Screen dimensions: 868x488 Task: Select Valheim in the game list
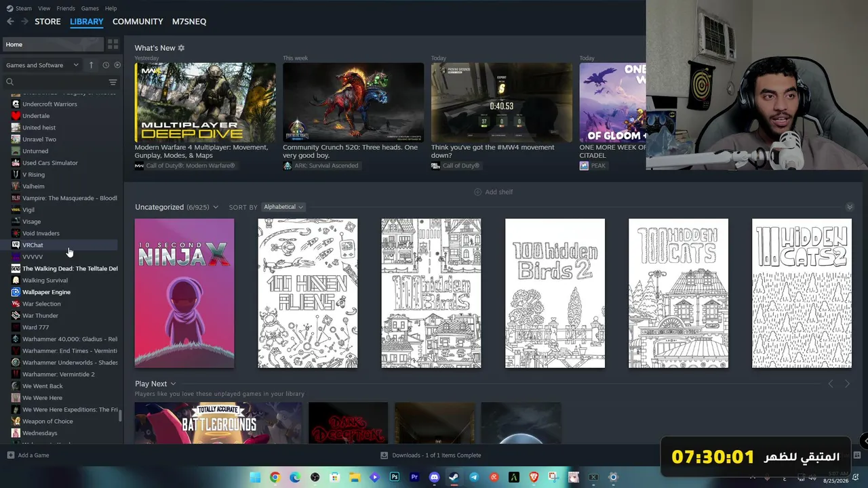point(33,186)
